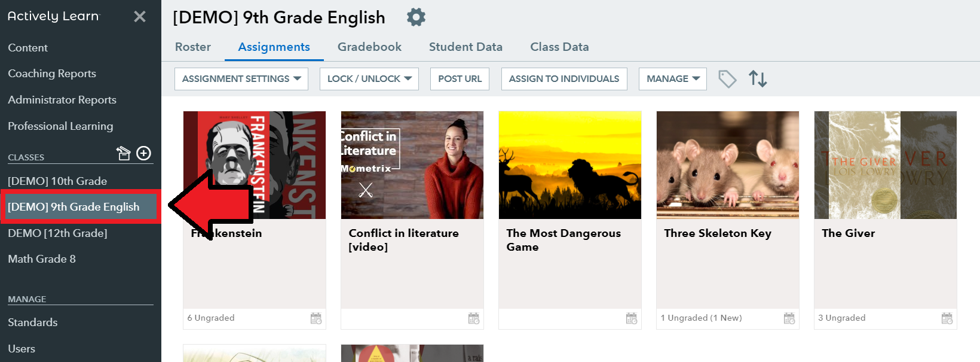Open calendar icon on Most Dangerous Game card
Viewport: 980px width, 362px height.
point(632,318)
